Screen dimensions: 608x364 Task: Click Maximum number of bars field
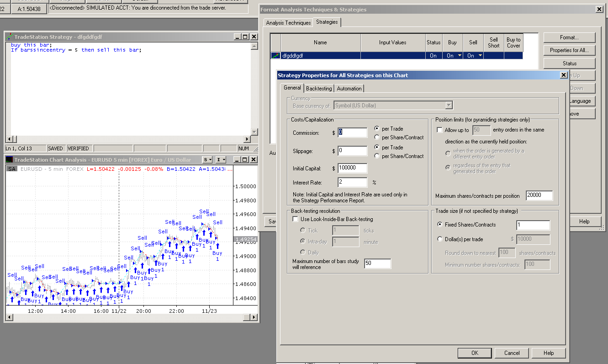tap(378, 264)
